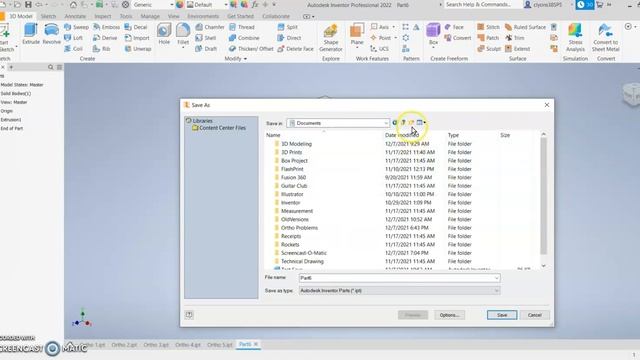Open the Save as type dropdown
640x360 pixels.
(399, 291)
